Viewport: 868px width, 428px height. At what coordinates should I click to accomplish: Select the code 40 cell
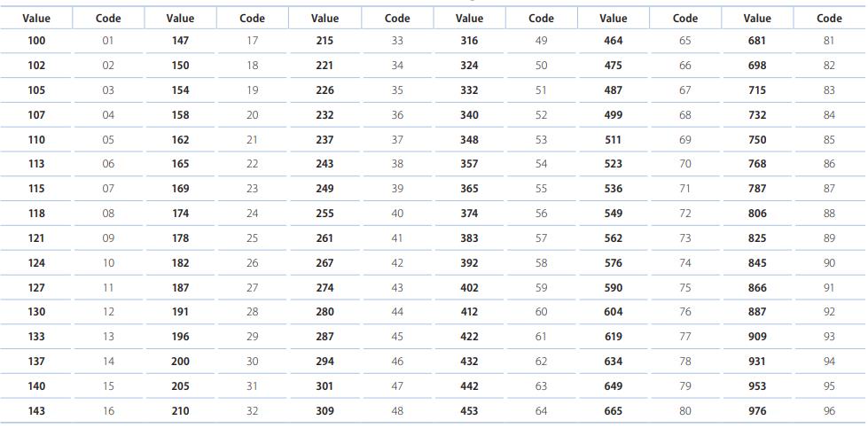pos(397,214)
